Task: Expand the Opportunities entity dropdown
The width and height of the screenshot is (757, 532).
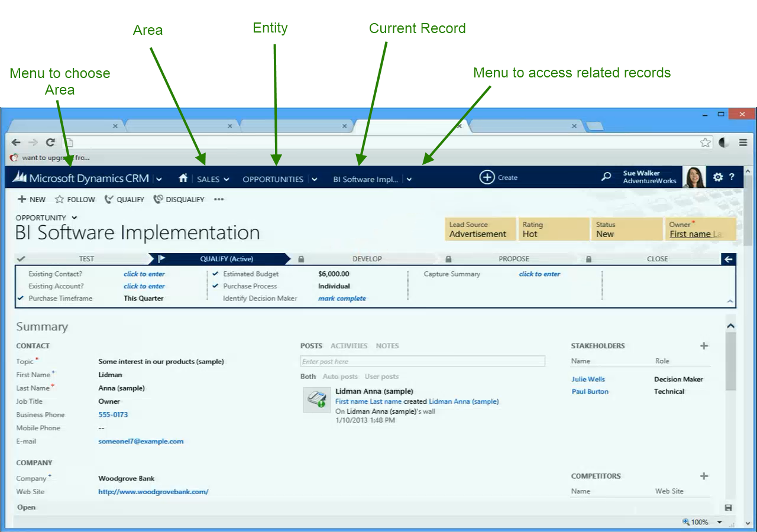Action: click(315, 179)
